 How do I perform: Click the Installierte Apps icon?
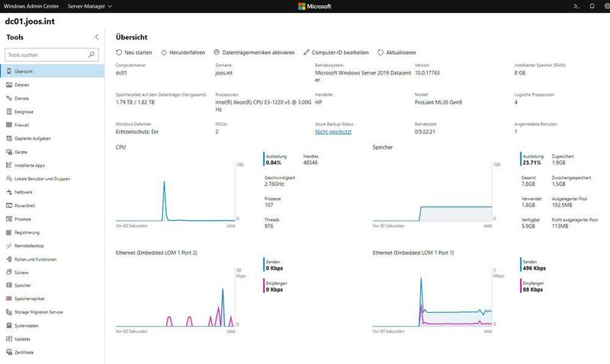point(9,165)
